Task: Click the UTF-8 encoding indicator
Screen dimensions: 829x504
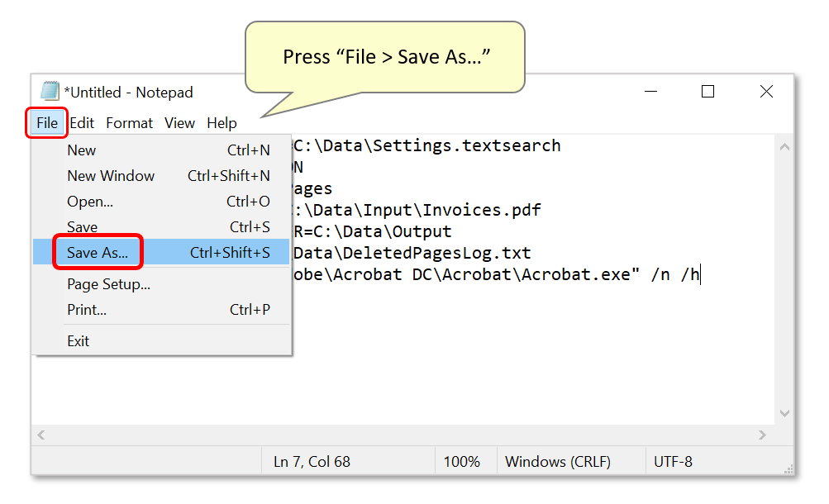Action: click(x=673, y=461)
